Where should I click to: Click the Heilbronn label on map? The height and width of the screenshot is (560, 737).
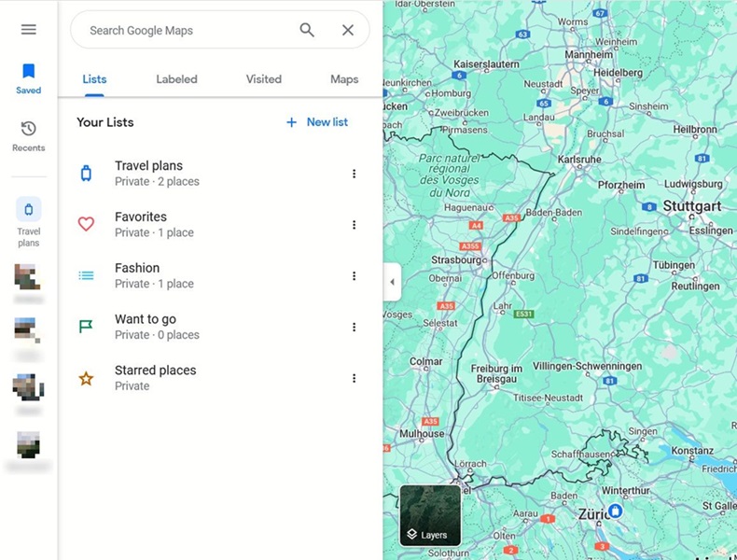695,130
